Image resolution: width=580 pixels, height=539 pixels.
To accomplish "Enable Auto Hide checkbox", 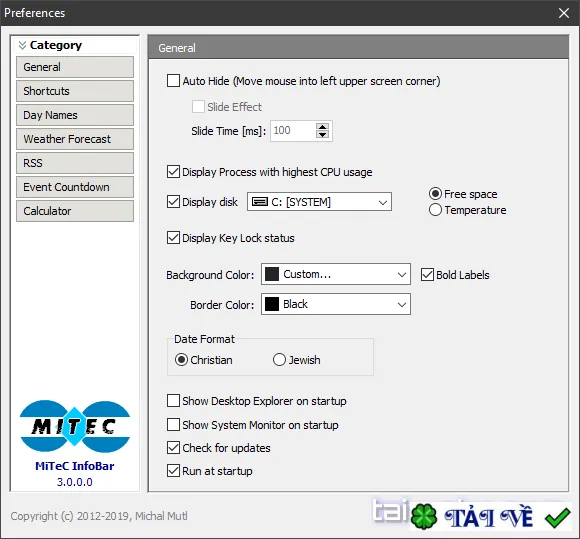I will (173, 81).
